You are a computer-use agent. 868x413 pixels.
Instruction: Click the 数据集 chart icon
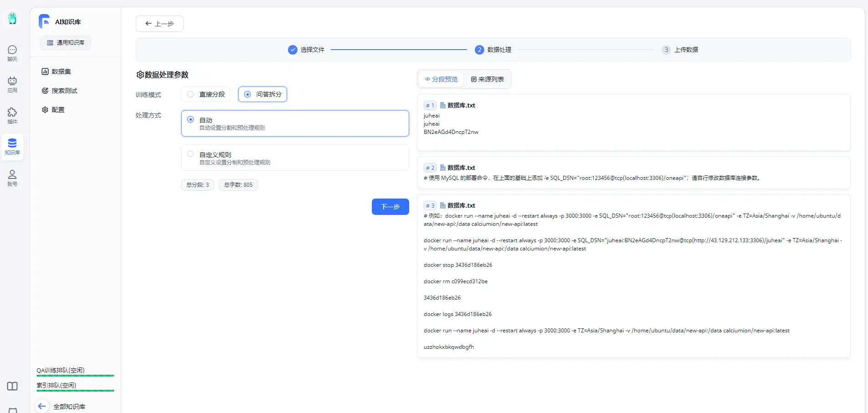[45, 71]
